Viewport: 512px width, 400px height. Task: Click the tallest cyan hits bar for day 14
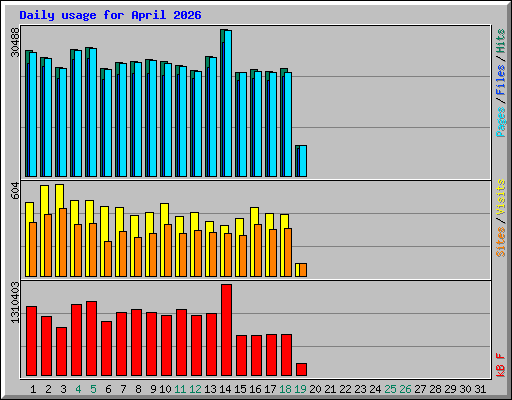pyautogui.click(x=228, y=103)
